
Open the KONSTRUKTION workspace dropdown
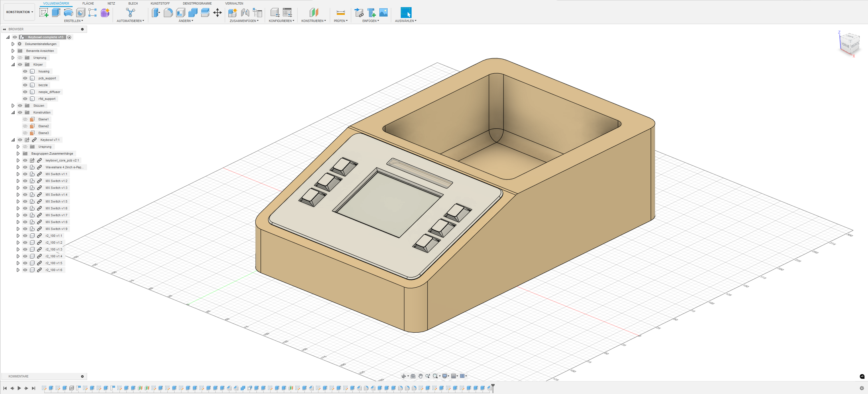(19, 12)
